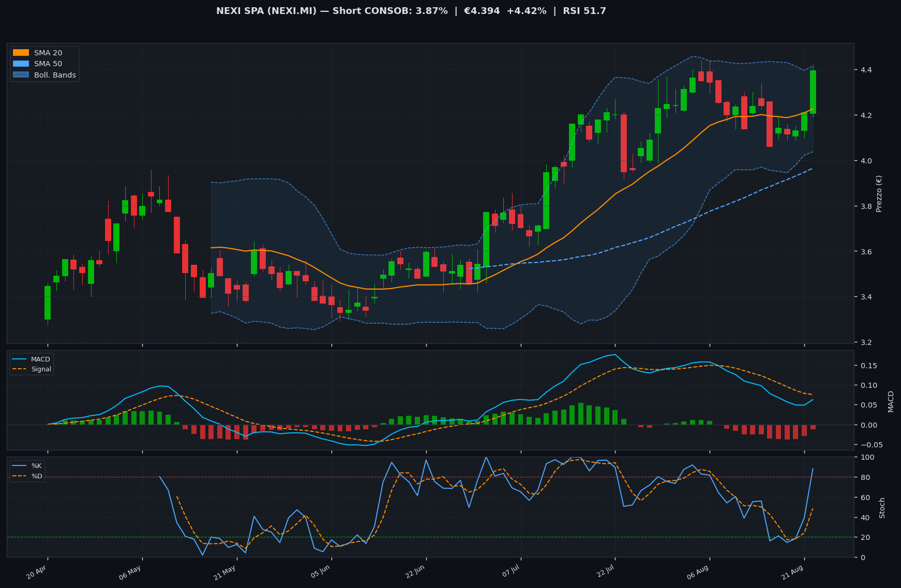Screen dimensions: 901x588
Task: Select the "SMA 20" legend label
Action: (x=48, y=53)
